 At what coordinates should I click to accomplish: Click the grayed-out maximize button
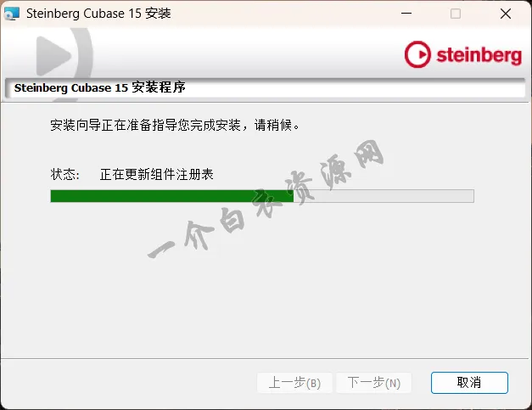point(456,14)
